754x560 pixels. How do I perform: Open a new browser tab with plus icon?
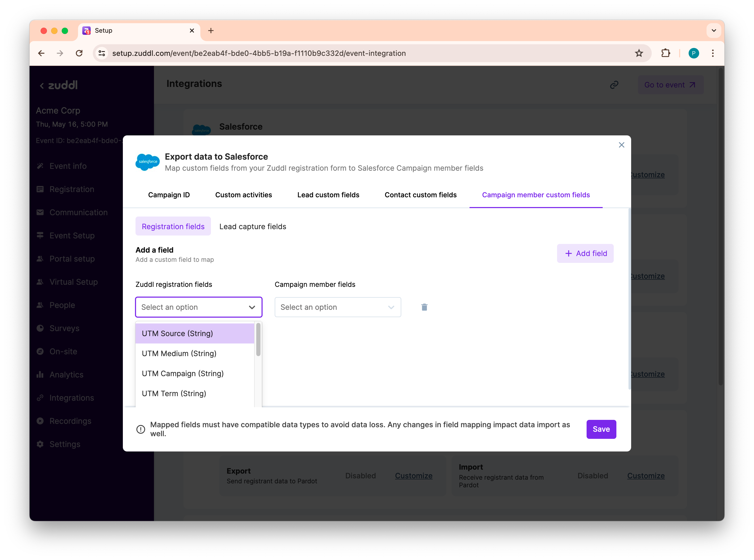[211, 31]
